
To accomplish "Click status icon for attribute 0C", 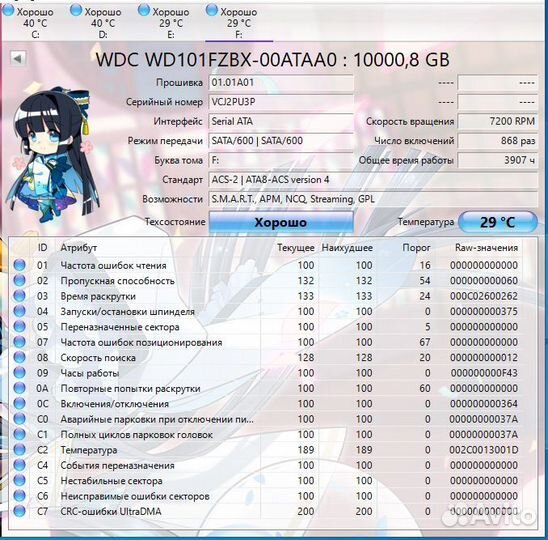I will [20, 404].
